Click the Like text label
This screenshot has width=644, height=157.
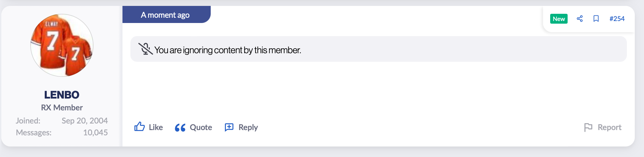pyautogui.click(x=156, y=127)
